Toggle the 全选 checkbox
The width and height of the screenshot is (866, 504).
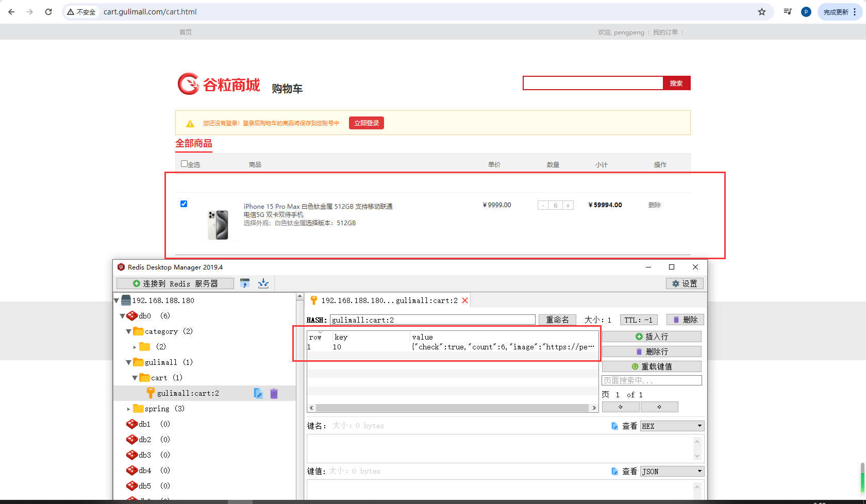tap(184, 164)
